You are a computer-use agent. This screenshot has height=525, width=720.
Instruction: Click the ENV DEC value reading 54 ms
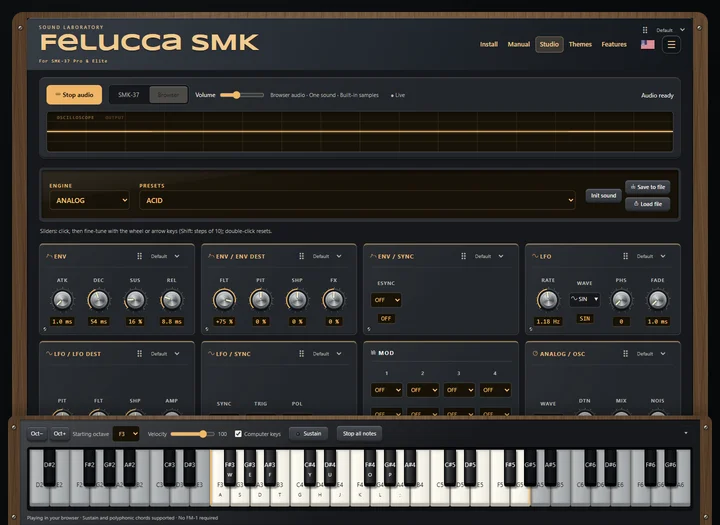click(98, 322)
